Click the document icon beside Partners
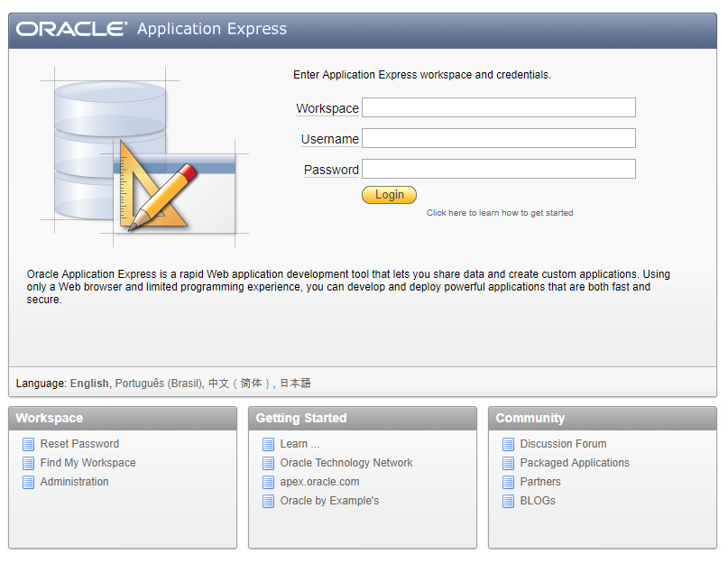728x564 pixels. tap(509, 482)
